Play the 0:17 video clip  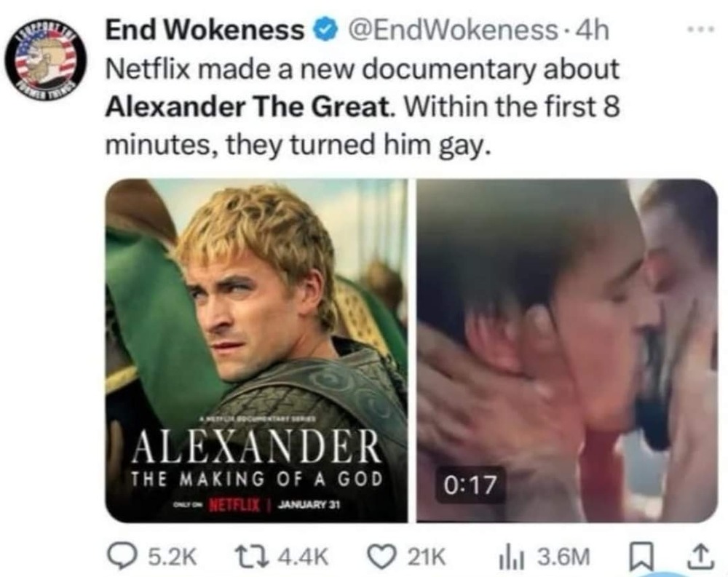tap(567, 351)
